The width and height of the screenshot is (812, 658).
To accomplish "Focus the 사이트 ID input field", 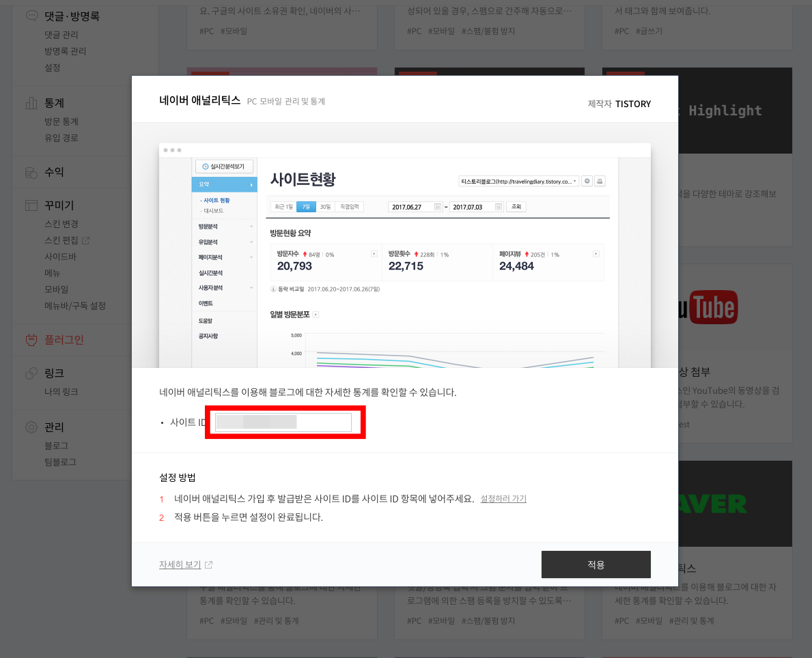I will pyautogui.click(x=283, y=422).
